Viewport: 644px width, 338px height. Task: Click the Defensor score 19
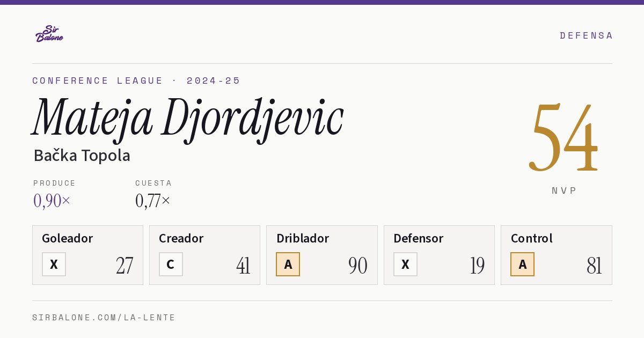tap(477, 266)
